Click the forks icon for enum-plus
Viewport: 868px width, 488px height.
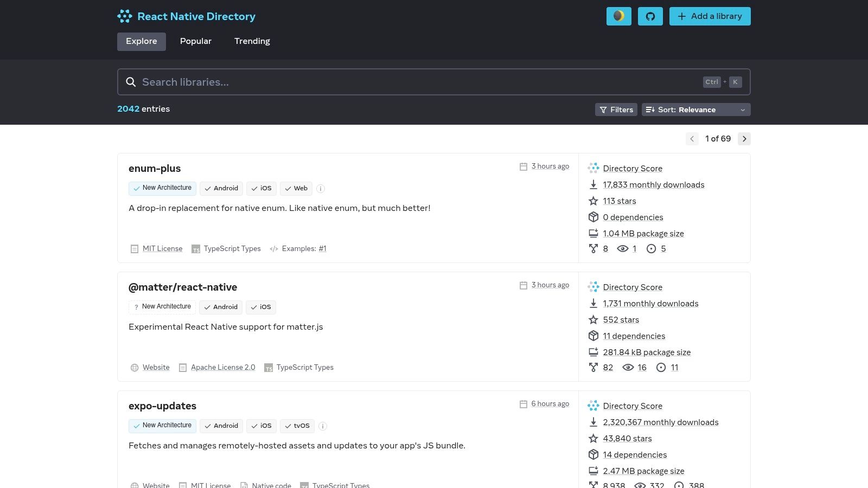[593, 249]
